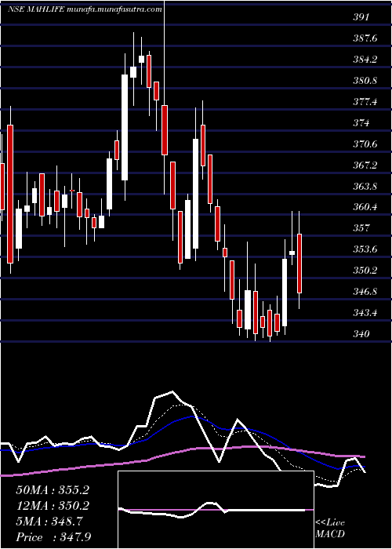Select the 374 price axis label
392x549 pixels.
361,123
